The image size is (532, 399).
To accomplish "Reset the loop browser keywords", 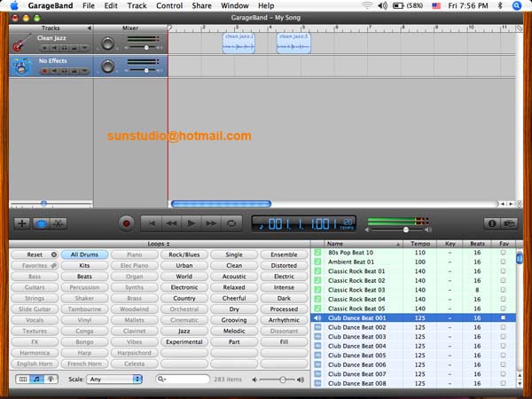I will (x=35, y=254).
